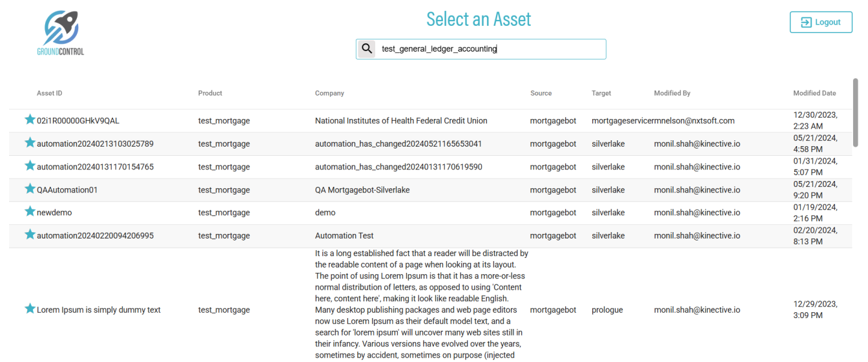Click star next to Lorem Ipsum asset
The height and width of the screenshot is (362, 868).
(x=30, y=309)
